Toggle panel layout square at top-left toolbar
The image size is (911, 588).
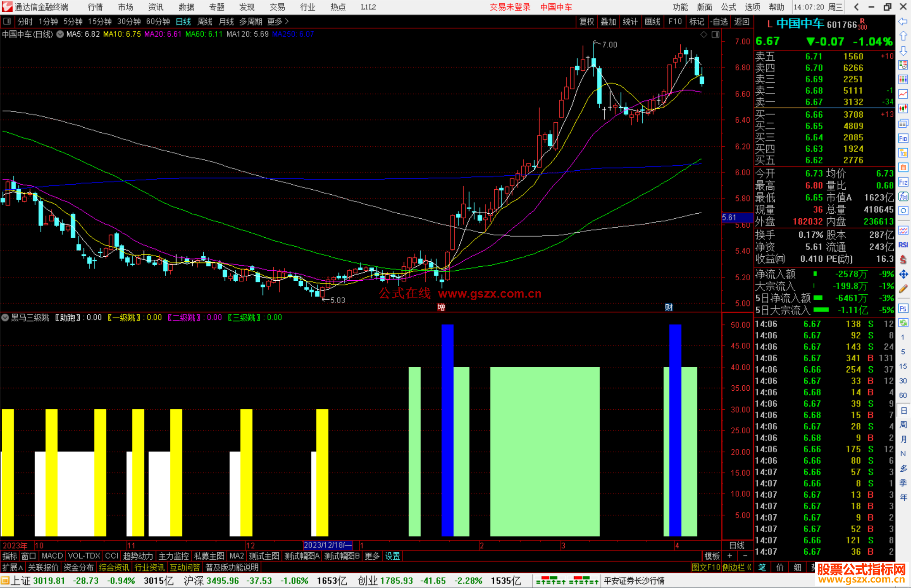[7, 21]
